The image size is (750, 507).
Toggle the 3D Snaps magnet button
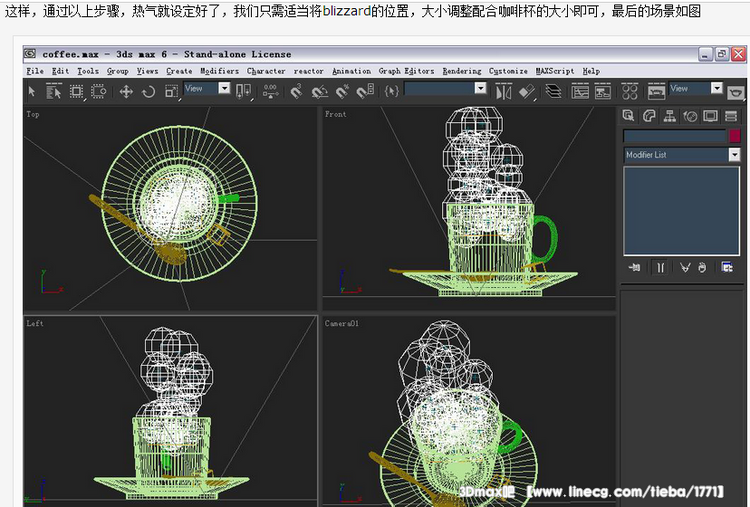296,91
